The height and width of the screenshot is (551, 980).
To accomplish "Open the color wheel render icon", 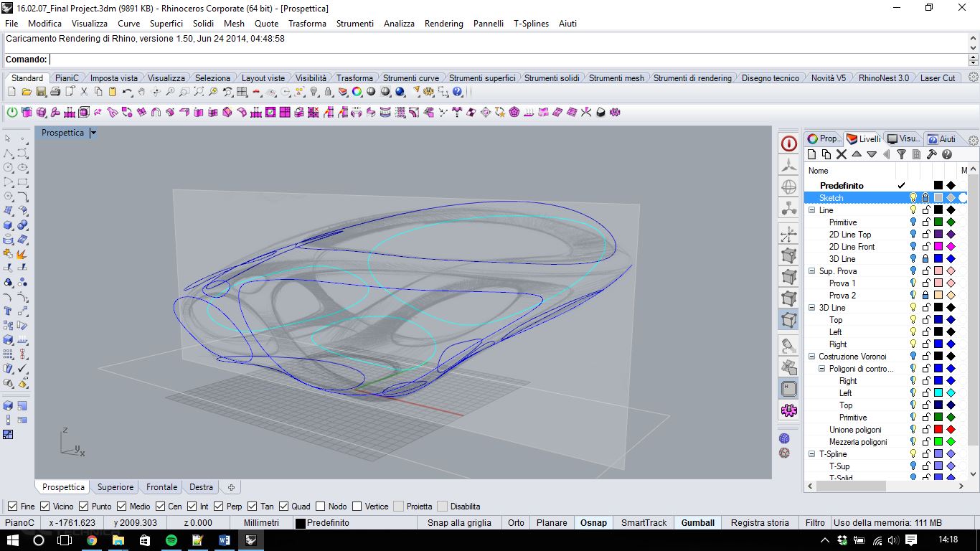I will coord(357,92).
